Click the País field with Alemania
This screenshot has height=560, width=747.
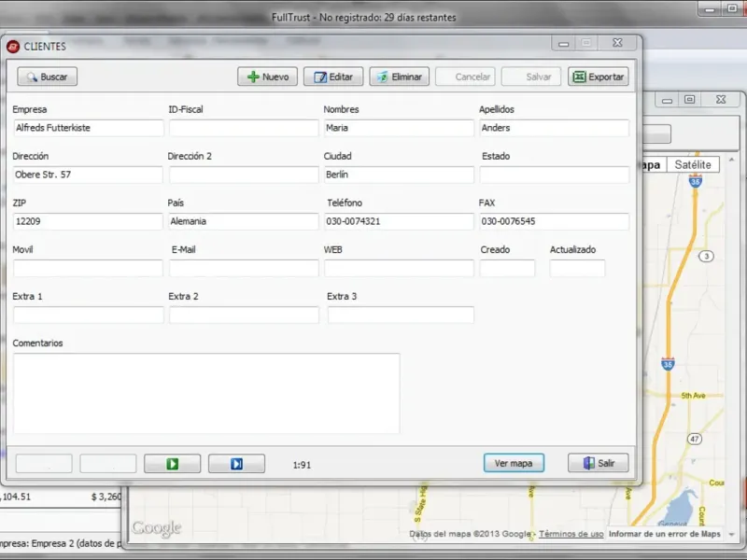tap(244, 221)
